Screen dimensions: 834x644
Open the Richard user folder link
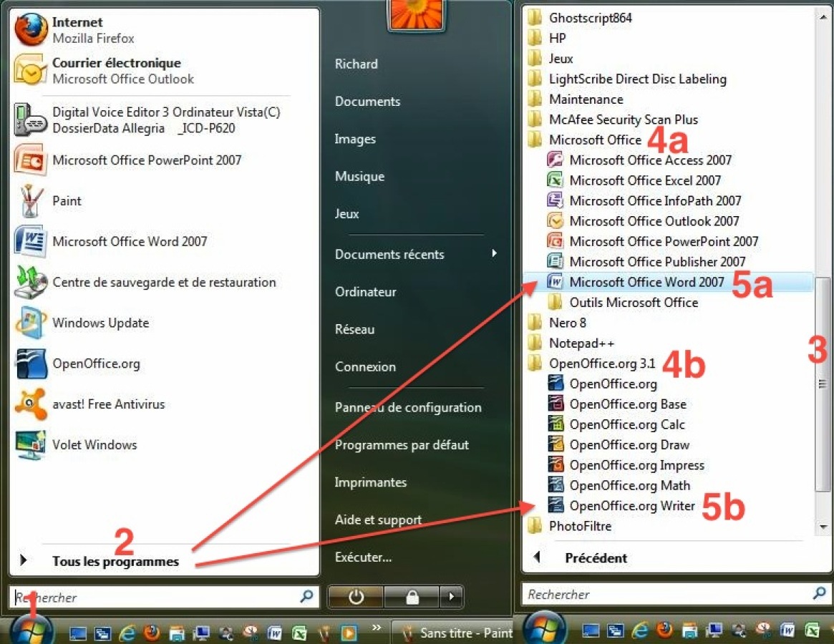point(357,64)
